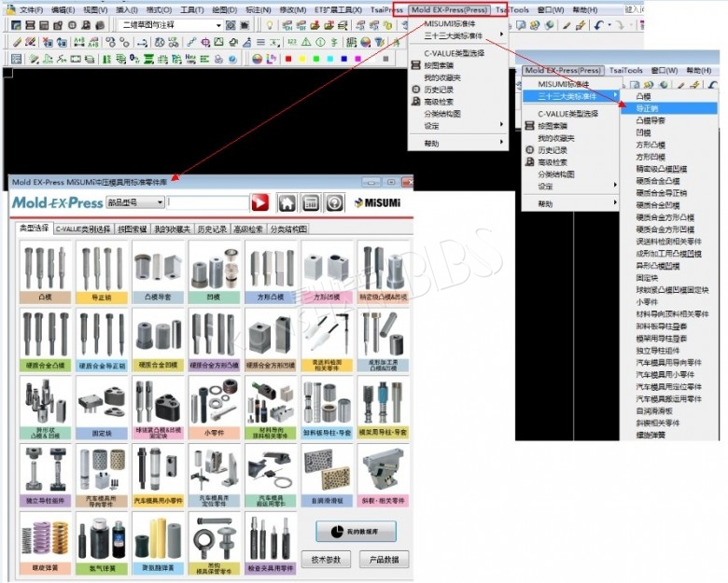Viewport: 728px width, 583px height.
Task: Open the 固定块 category thumbnail
Action: 102,408
